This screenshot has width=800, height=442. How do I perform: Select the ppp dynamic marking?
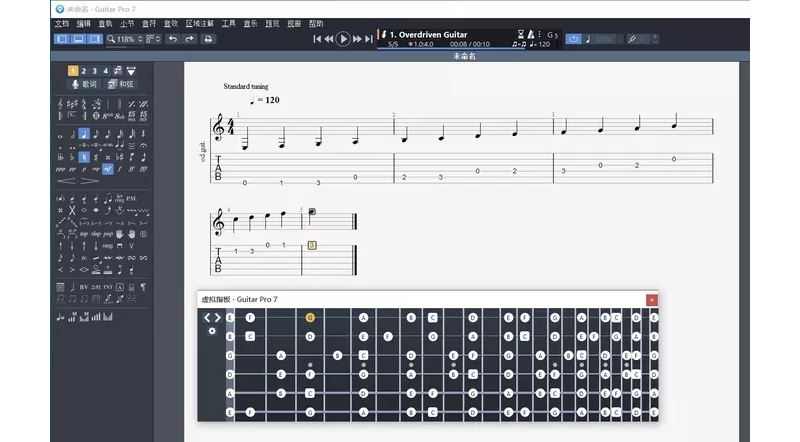point(60,169)
